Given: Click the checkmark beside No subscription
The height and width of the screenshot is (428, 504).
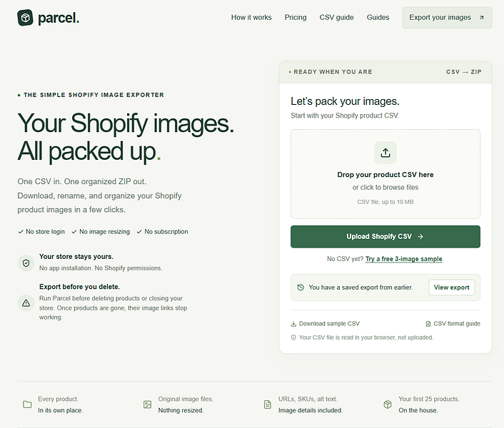Looking at the screenshot, I should pos(139,232).
